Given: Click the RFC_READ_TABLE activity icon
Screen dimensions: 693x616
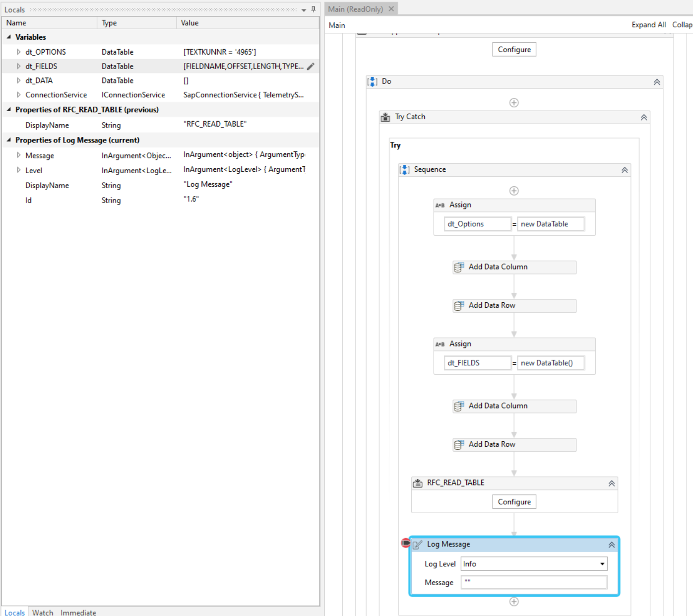Looking at the screenshot, I should 417,482.
